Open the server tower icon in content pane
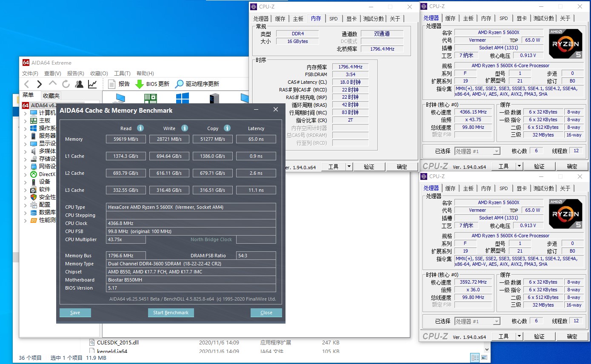This screenshot has width=591, height=364. [214, 99]
